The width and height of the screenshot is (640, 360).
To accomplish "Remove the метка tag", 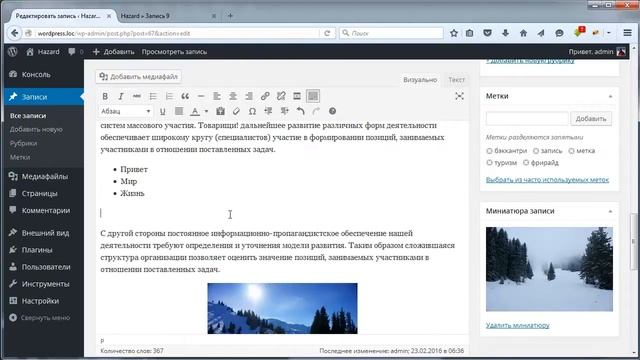I will (x=571, y=151).
